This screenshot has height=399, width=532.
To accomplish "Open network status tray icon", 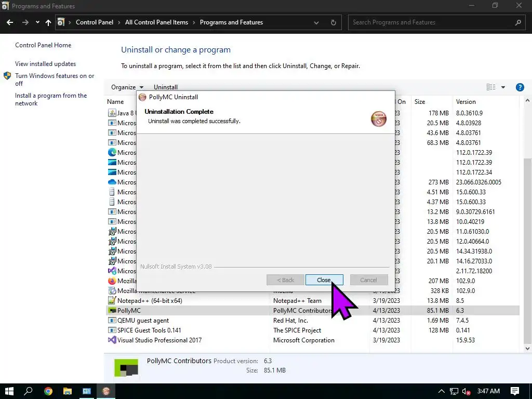I will tap(454, 392).
